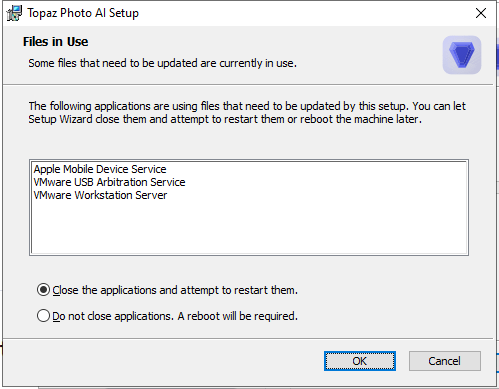This screenshot has width=499, height=389.
Task: Close the Topaz Photo AI Setup dialog
Action: click(481, 13)
